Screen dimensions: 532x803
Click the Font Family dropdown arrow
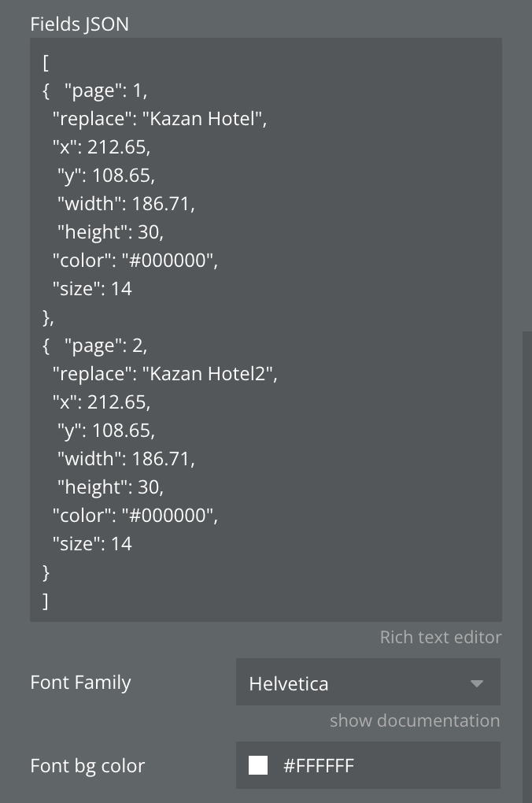[x=476, y=683]
